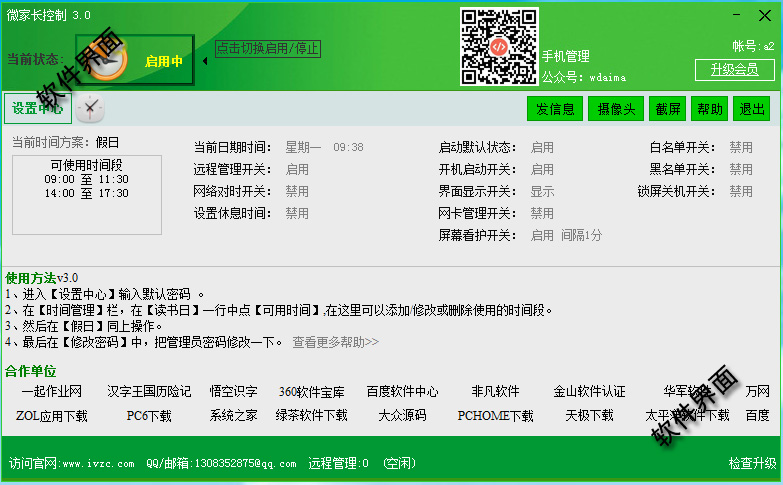
Task: Click the 开机启动开关 value 启用
Action: [542, 169]
